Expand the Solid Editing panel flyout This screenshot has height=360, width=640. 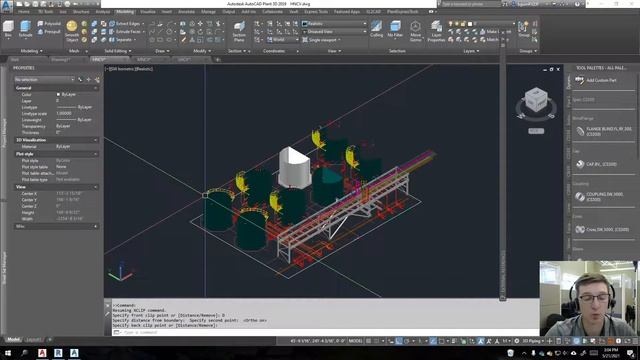coord(118,51)
